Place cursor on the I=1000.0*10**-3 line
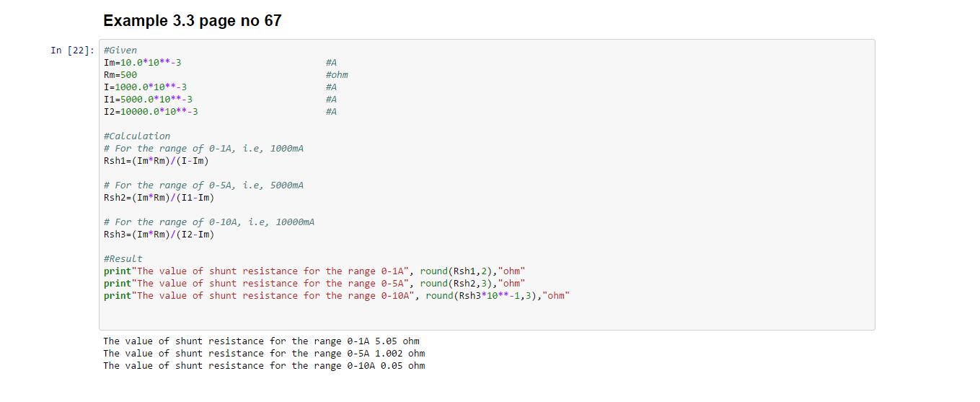This screenshot has height=402, width=980. 145,87
